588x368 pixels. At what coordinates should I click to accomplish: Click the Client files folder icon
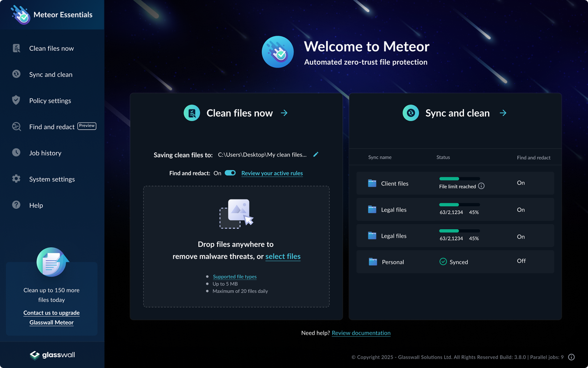[x=372, y=183]
